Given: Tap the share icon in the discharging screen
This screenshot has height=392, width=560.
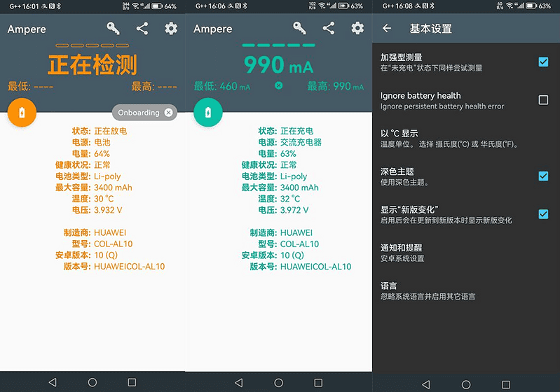Looking at the screenshot, I should [x=142, y=28].
